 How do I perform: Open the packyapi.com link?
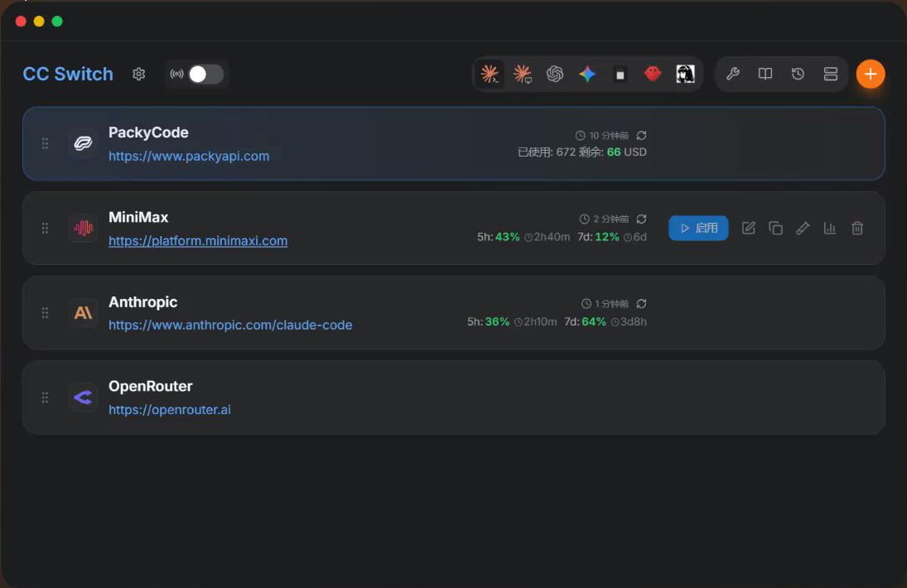[189, 156]
